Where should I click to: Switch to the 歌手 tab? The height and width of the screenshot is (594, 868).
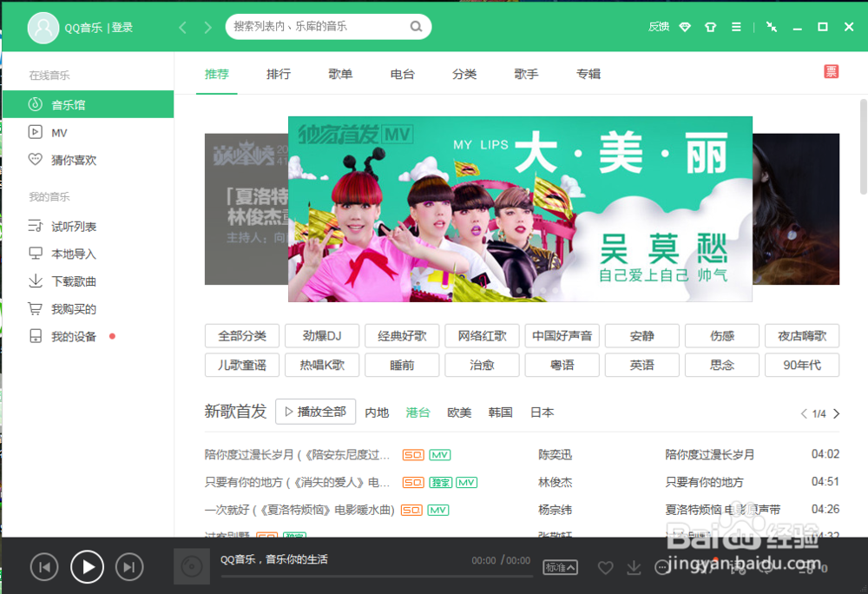click(526, 74)
